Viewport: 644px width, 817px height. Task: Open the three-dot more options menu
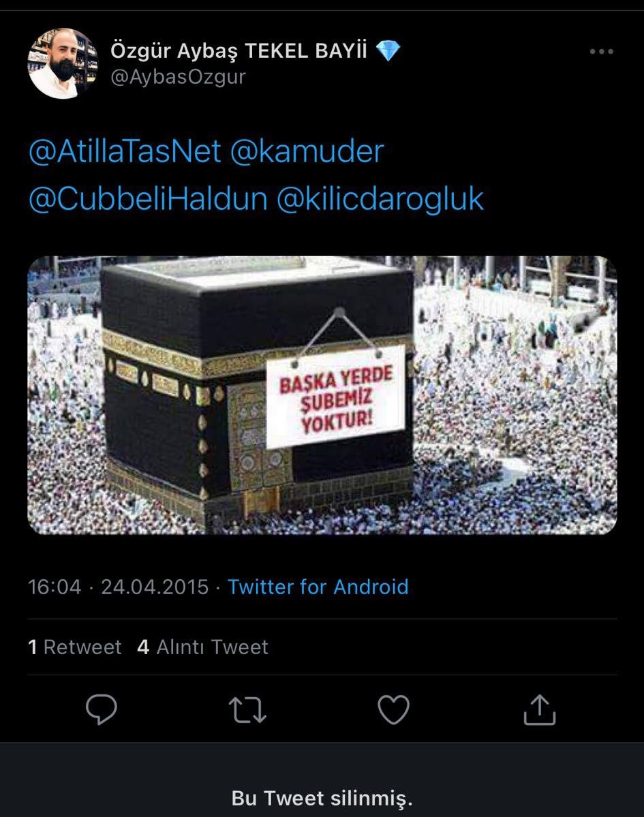pos(601,51)
